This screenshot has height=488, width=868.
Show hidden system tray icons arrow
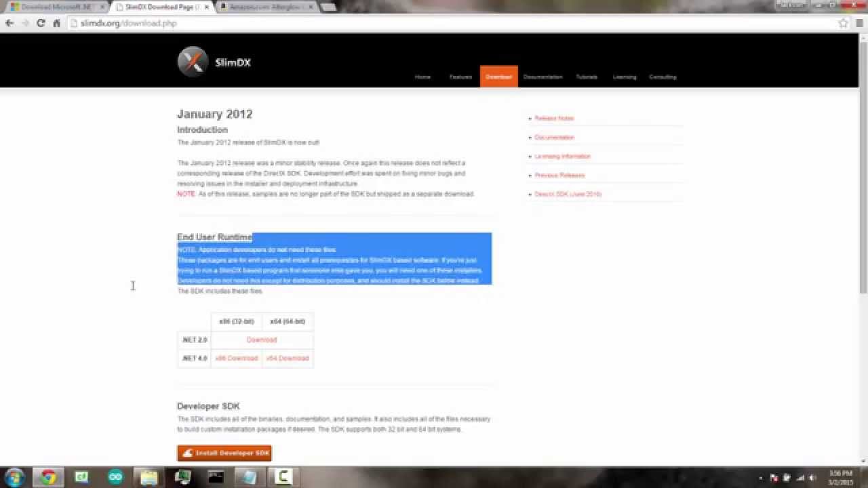coord(761,478)
